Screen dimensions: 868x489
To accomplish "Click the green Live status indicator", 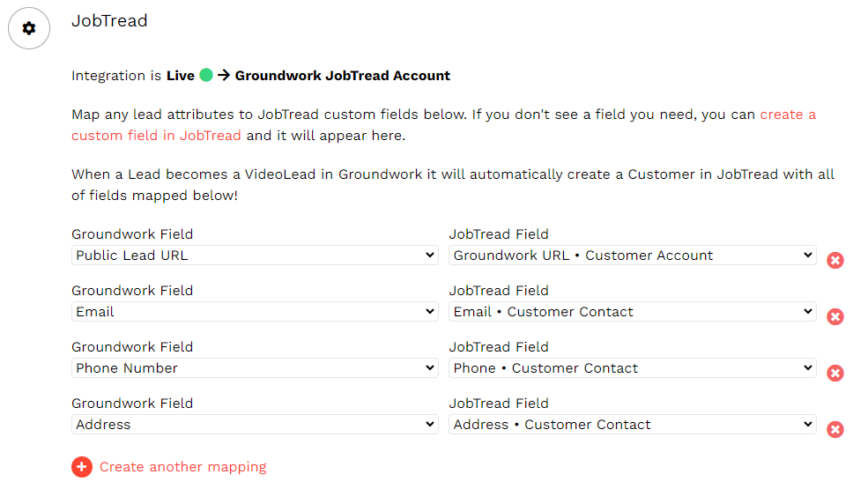I will [206, 76].
